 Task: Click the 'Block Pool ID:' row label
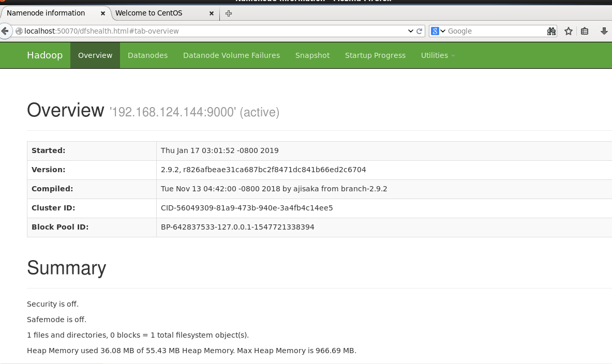coord(60,227)
